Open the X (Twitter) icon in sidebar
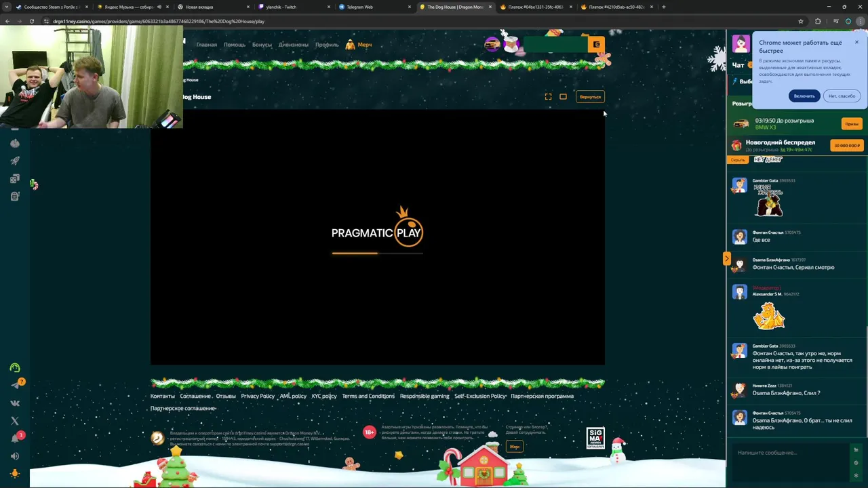 pyautogui.click(x=15, y=421)
